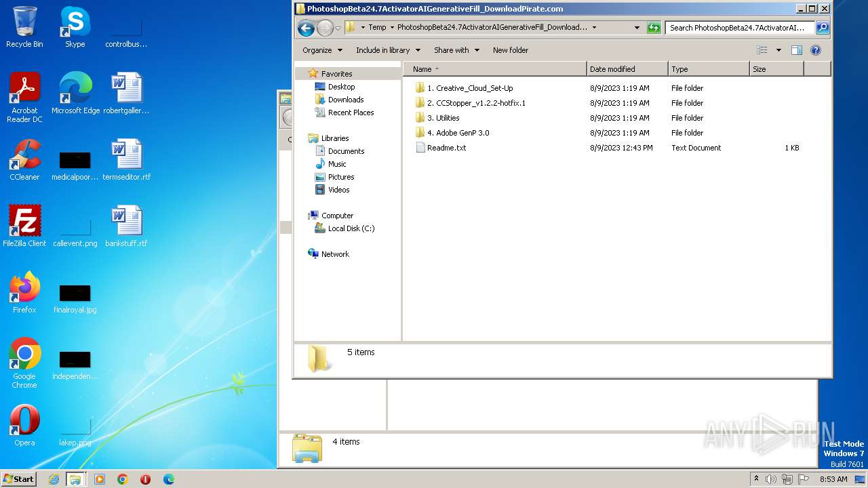868x488 pixels.
Task: Click the New folder button
Action: click(511, 50)
